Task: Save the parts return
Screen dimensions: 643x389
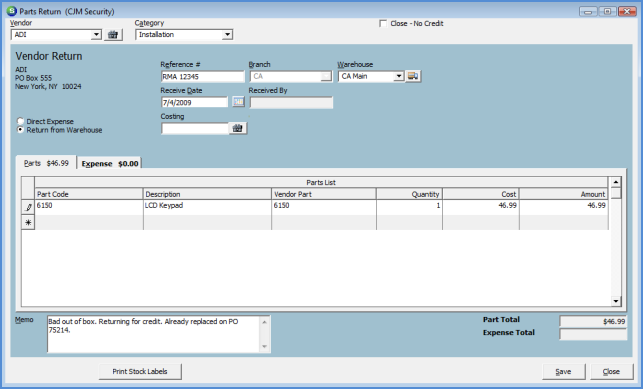Action: 563,371
